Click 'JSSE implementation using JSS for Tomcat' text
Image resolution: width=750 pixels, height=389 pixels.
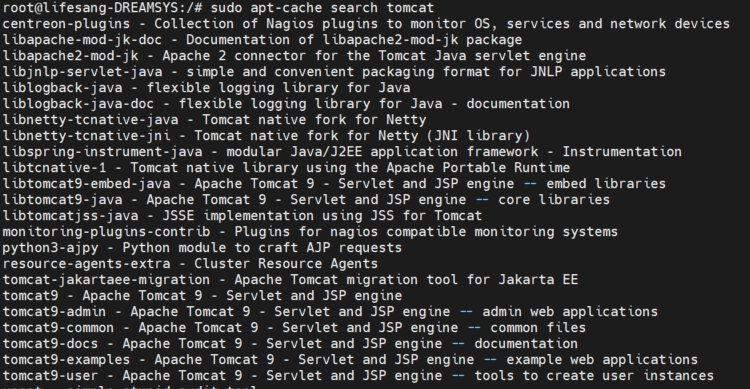(322, 216)
